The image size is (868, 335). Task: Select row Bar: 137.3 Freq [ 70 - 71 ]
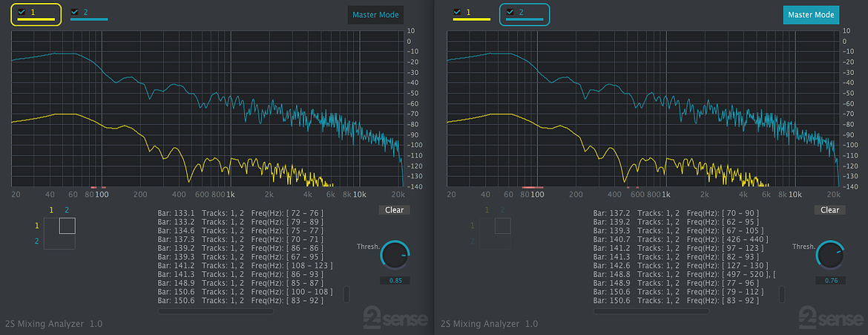pyautogui.click(x=240, y=240)
